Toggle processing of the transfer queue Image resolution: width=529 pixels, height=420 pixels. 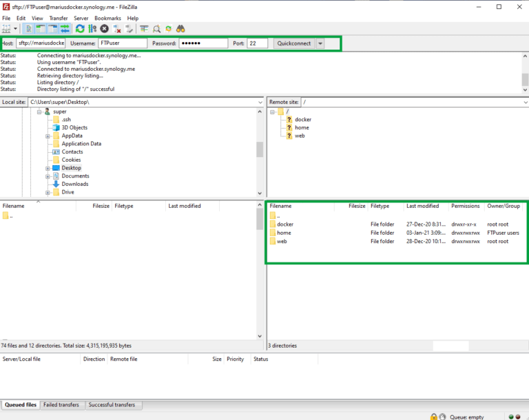coord(92,29)
